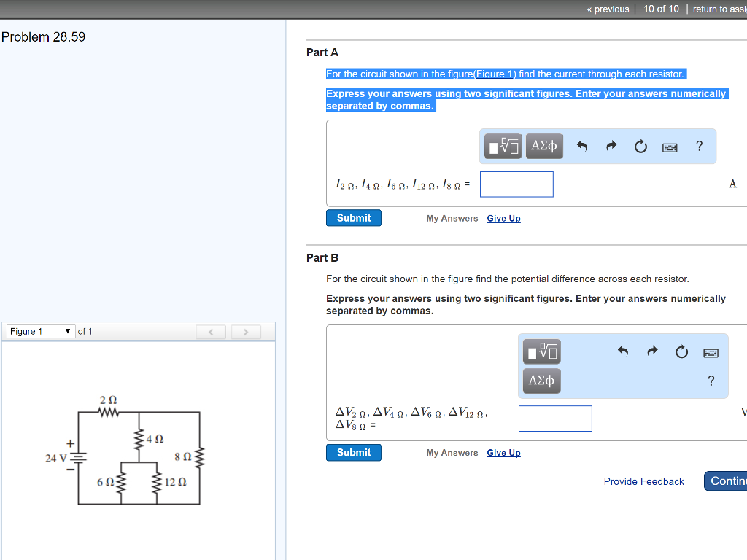The image size is (747, 560).
Task: Click inside the Part A current answer field
Action: 516,184
